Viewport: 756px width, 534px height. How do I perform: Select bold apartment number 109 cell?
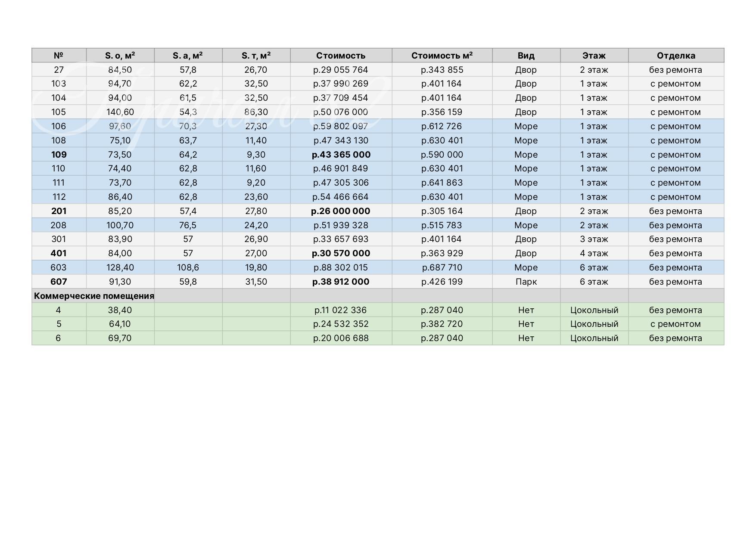59,155
